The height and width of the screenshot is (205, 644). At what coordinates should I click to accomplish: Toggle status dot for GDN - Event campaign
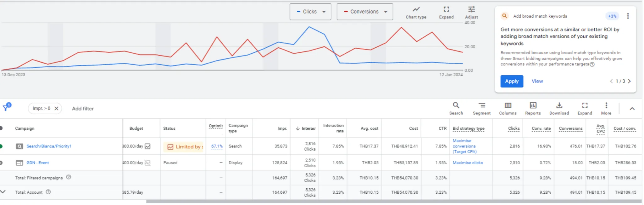click(1, 163)
